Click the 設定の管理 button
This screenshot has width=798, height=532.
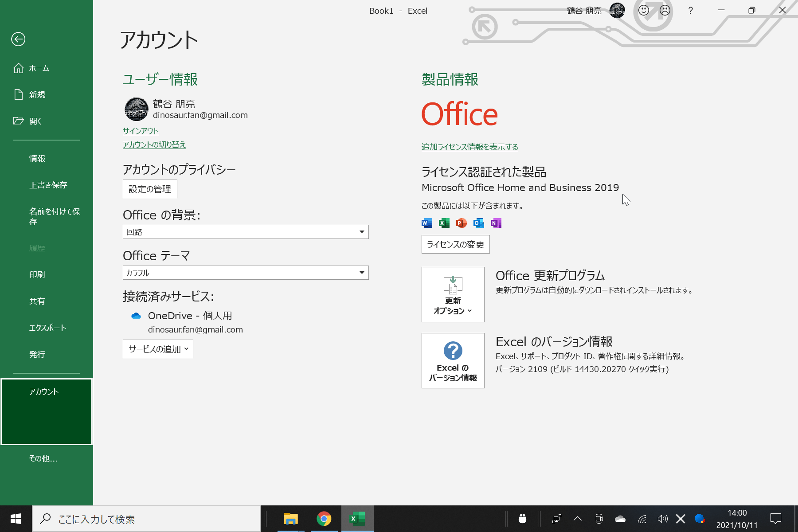pos(150,189)
